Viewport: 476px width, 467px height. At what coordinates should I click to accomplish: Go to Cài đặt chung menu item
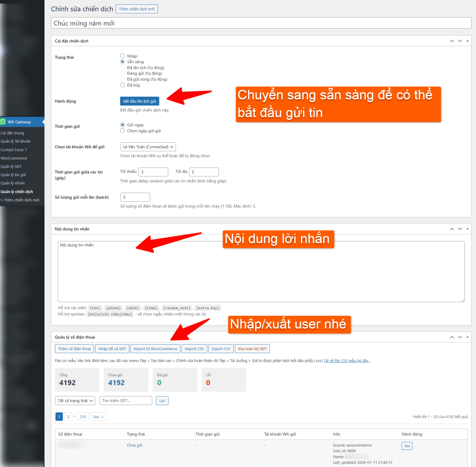[x=12, y=133]
